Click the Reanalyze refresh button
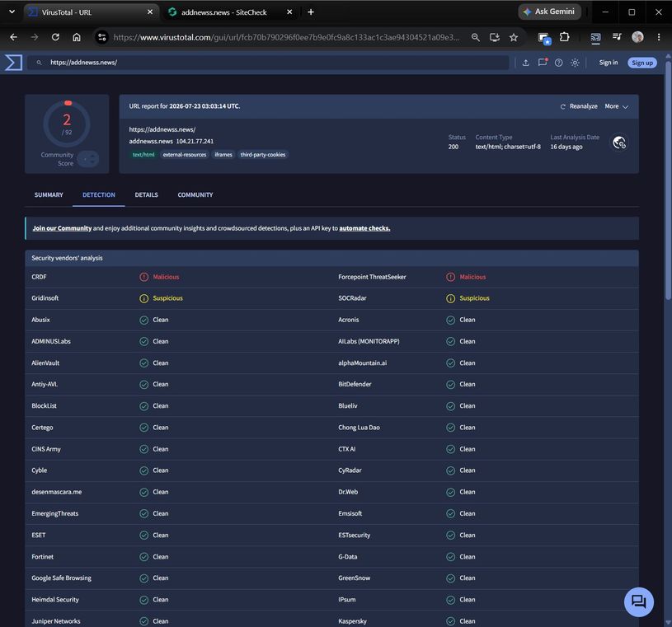 click(579, 106)
